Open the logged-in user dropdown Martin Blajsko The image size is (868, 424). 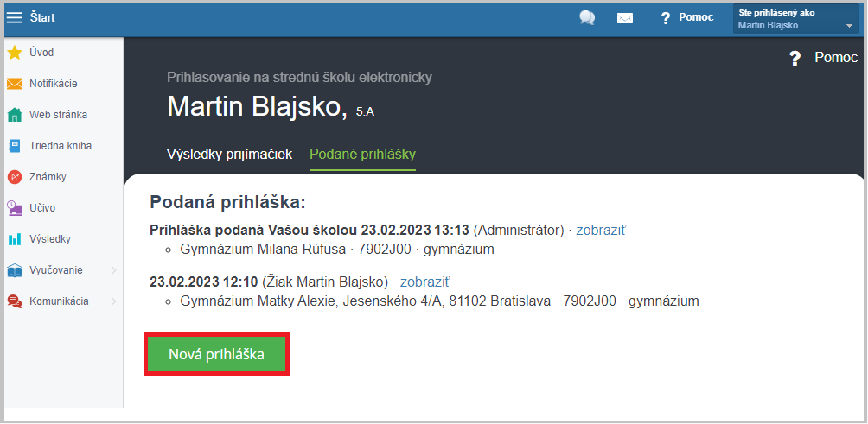(x=796, y=19)
